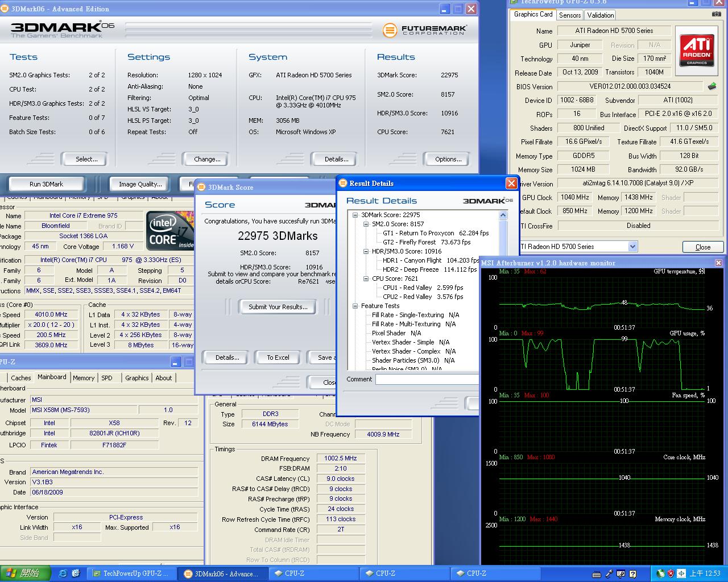Click the Fill Rate - Single-Texturing row
This screenshot has height=582, width=728.
pos(415,315)
